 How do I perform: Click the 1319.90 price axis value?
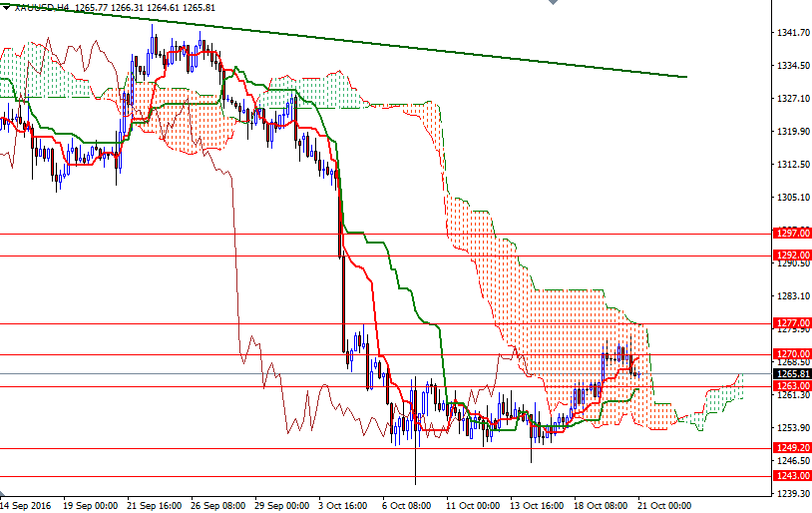[x=793, y=131]
